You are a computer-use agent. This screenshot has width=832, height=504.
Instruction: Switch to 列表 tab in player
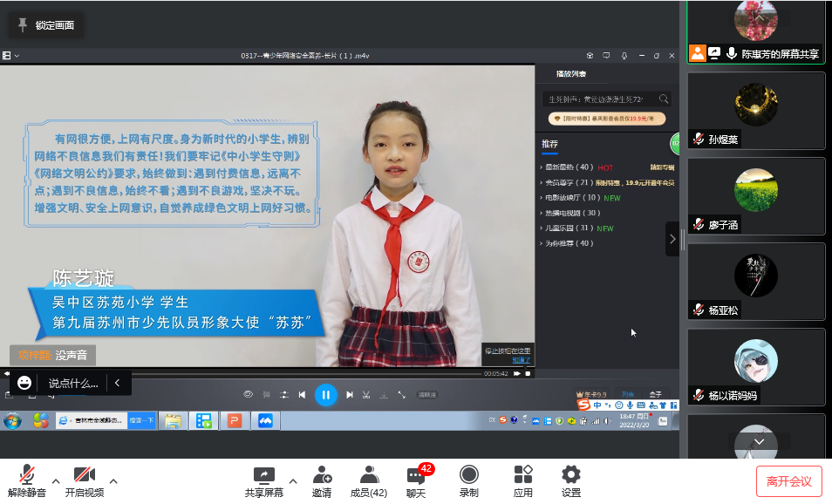tap(628, 394)
